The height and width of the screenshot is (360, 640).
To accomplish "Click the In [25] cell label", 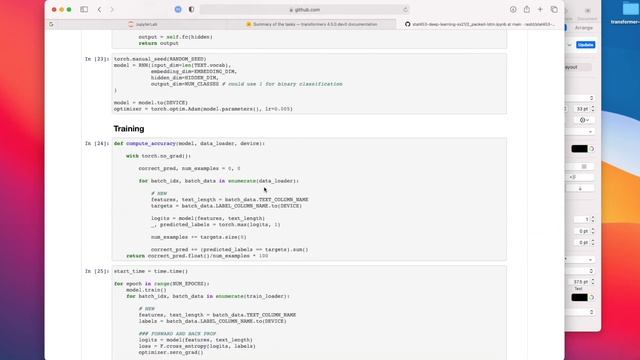I will click(97, 271).
